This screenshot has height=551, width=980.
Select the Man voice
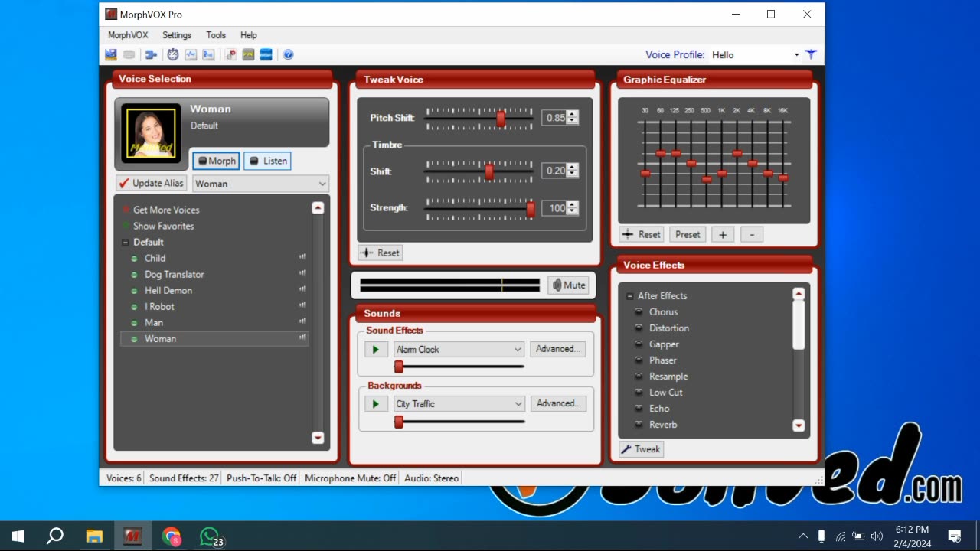point(154,322)
